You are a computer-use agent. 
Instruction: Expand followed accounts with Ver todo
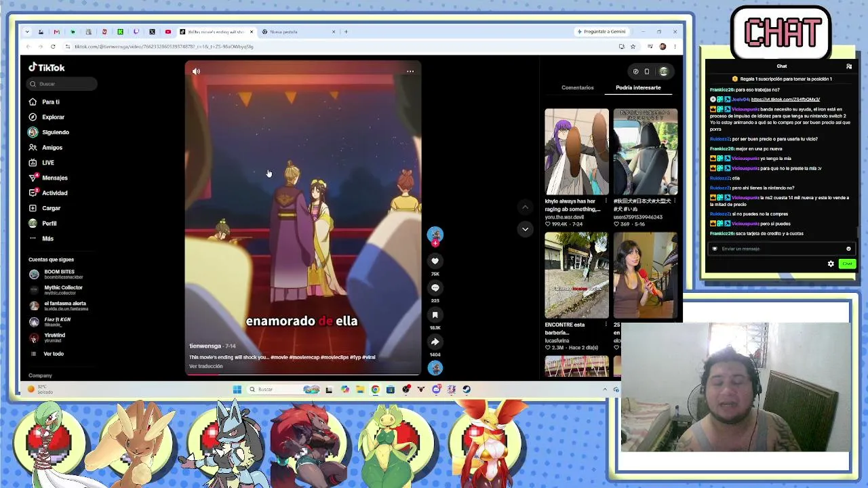(47, 354)
